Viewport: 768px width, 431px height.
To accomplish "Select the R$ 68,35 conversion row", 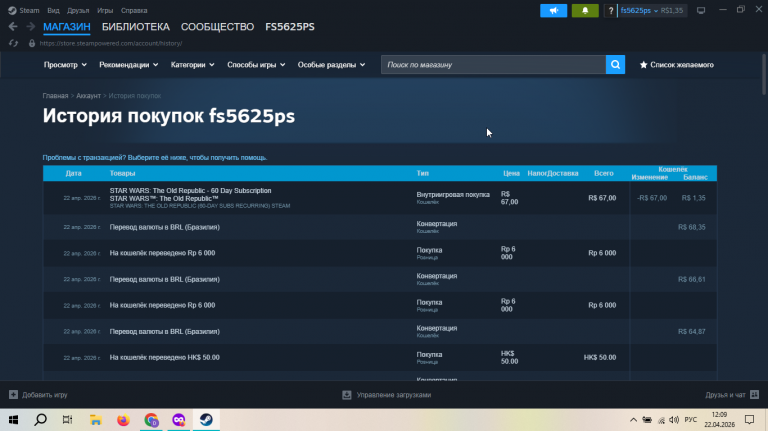I will 380,227.
